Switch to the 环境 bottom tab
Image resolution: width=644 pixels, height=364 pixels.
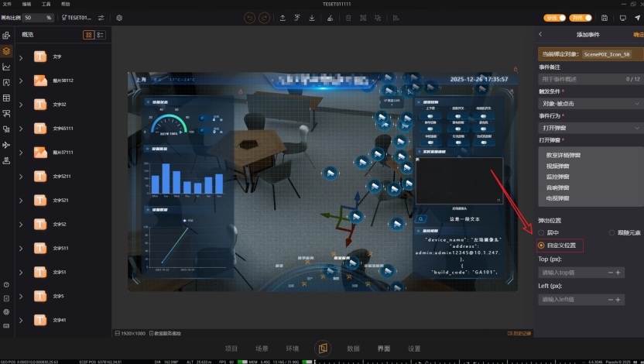pyautogui.click(x=292, y=349)
